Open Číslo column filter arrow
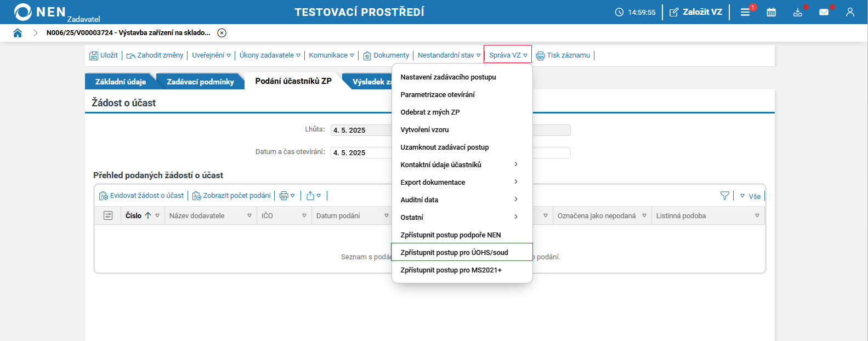 click(157, 216)
